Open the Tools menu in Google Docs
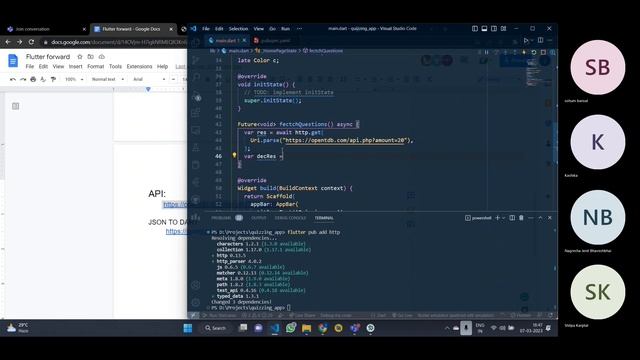 [x=115, y=67]
